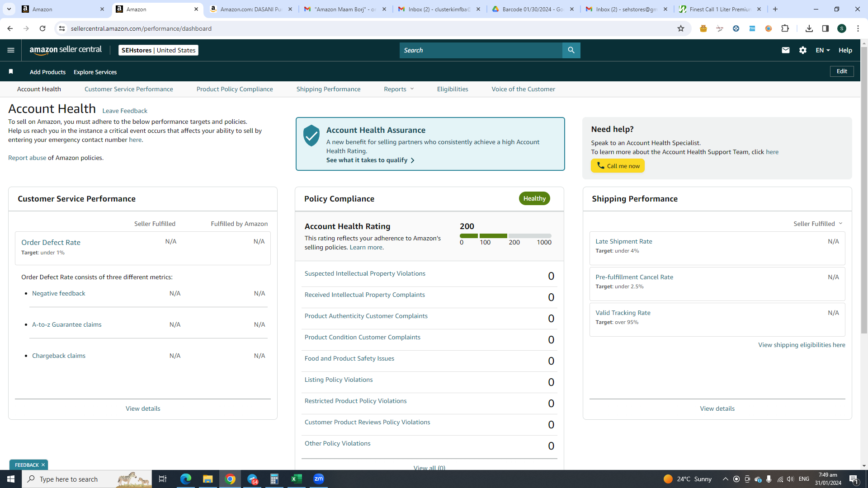Open the tab search dropdown arrow
This screenshot has height=488, width=868.
tap(9, 9)
